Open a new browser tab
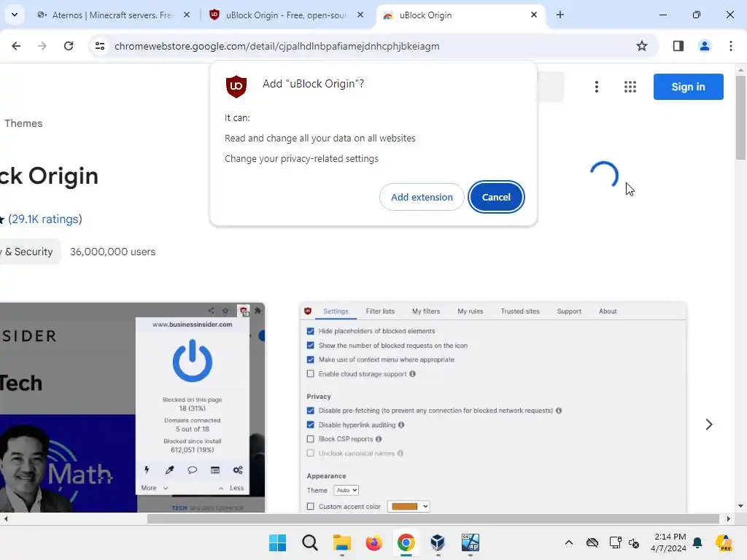 (x=560, y=15)
